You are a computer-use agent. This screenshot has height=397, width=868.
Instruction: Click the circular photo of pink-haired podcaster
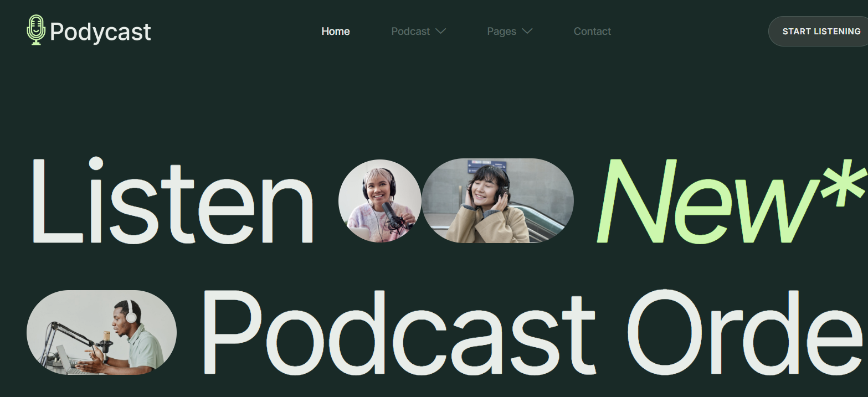(x=380, y=201)
